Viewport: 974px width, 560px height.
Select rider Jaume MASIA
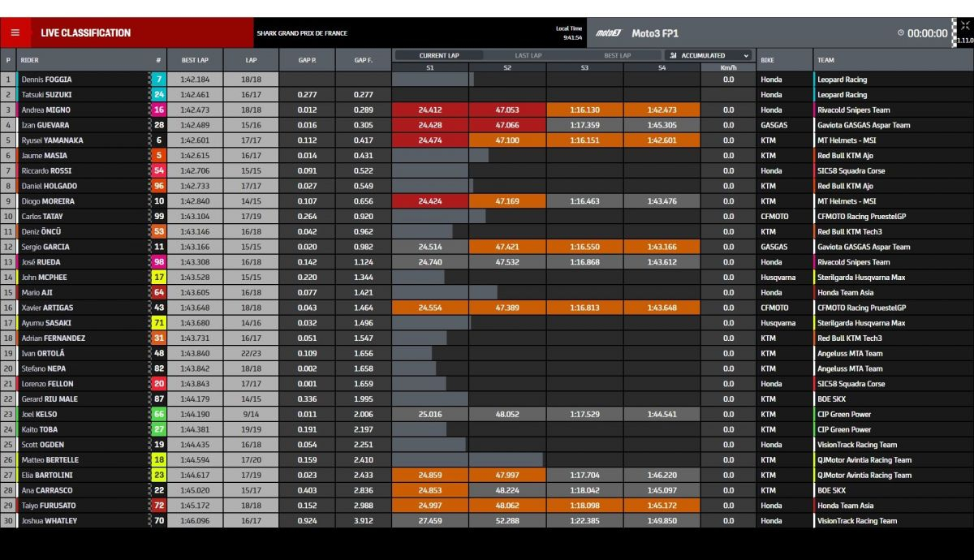coord(44,156)
